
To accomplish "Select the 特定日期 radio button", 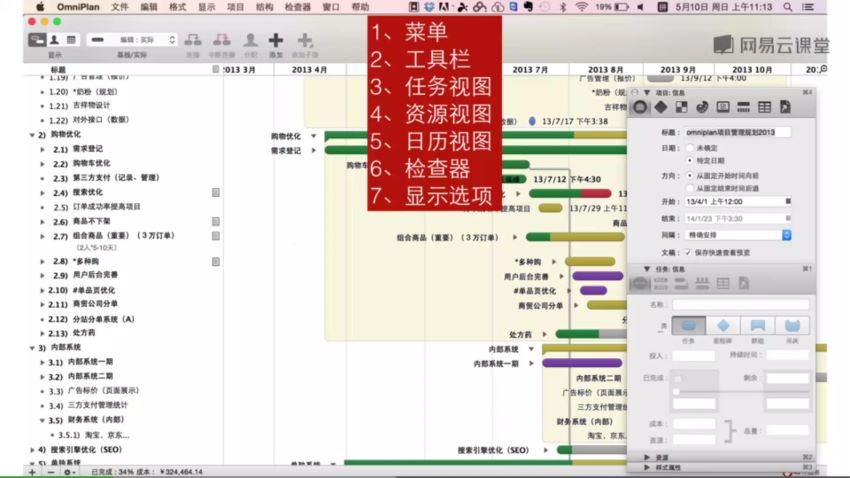I will (690, 160).
